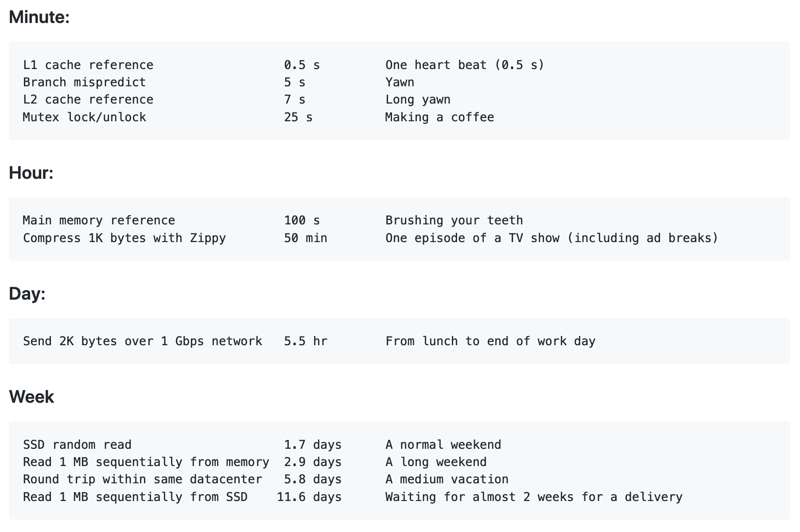Click "Brushing your teeth" description
Image resolution: width=800 pixels, height=532 pixels.
pos(454,220)
